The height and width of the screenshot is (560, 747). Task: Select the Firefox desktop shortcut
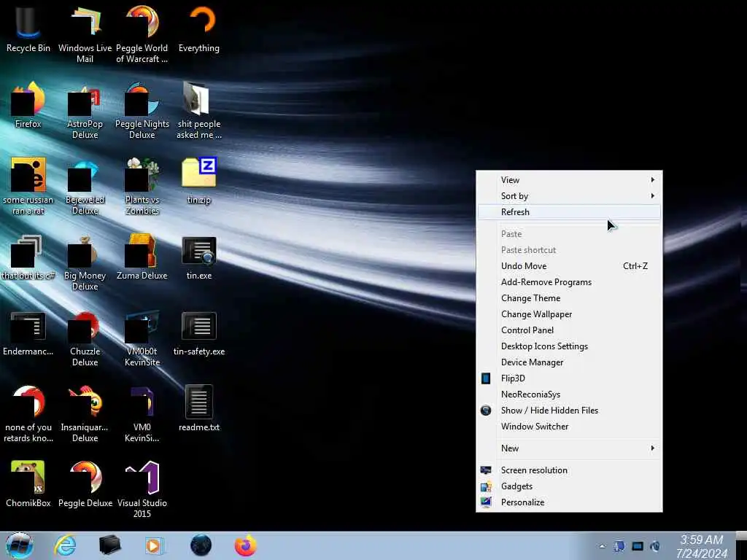[28, 104]
